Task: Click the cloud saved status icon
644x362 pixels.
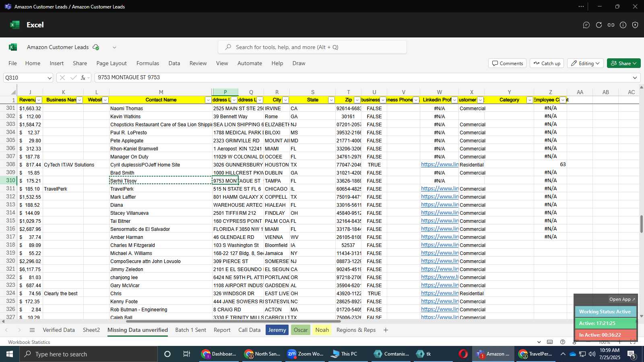Action: (96, 47)
